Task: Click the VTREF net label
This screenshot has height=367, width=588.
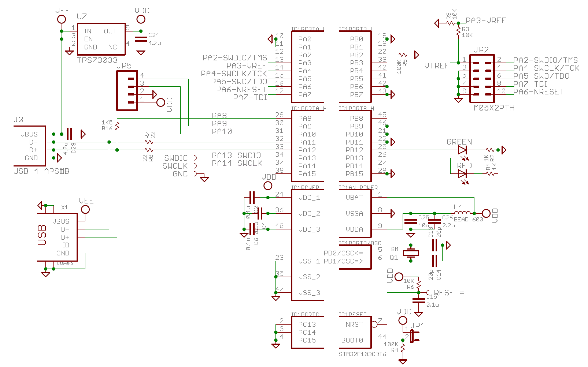Action: coord(437,66)
